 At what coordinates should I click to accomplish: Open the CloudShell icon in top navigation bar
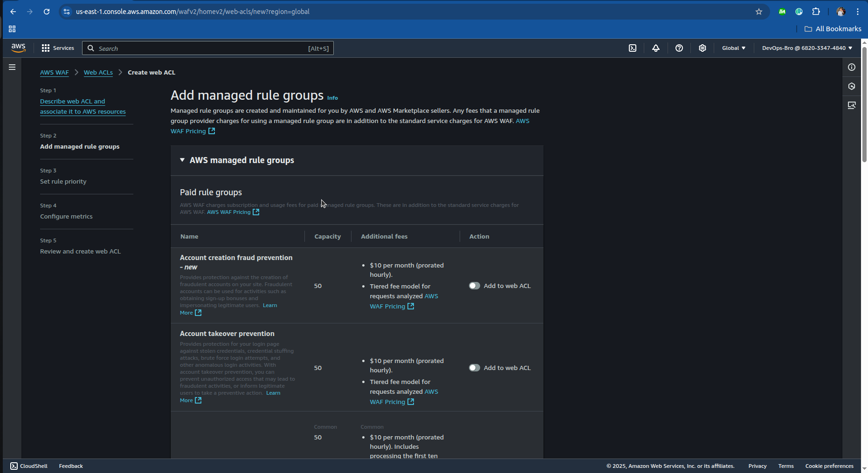[633, 48]
